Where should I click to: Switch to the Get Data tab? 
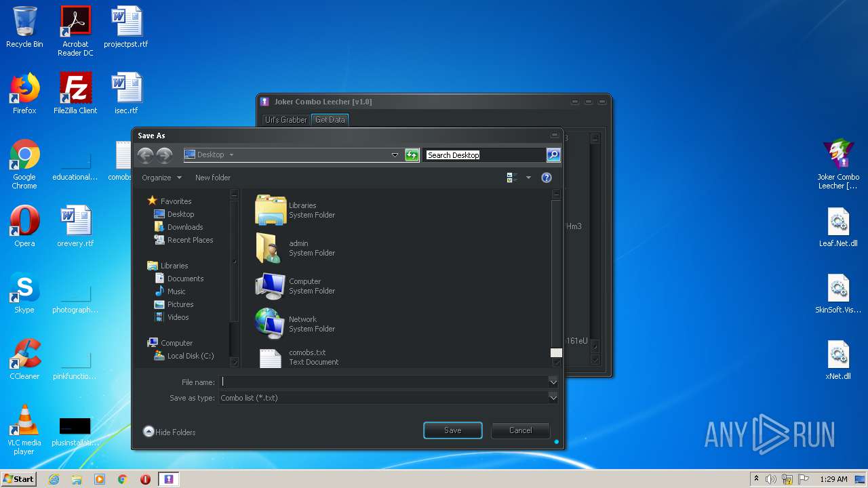[x=330, y=120]
